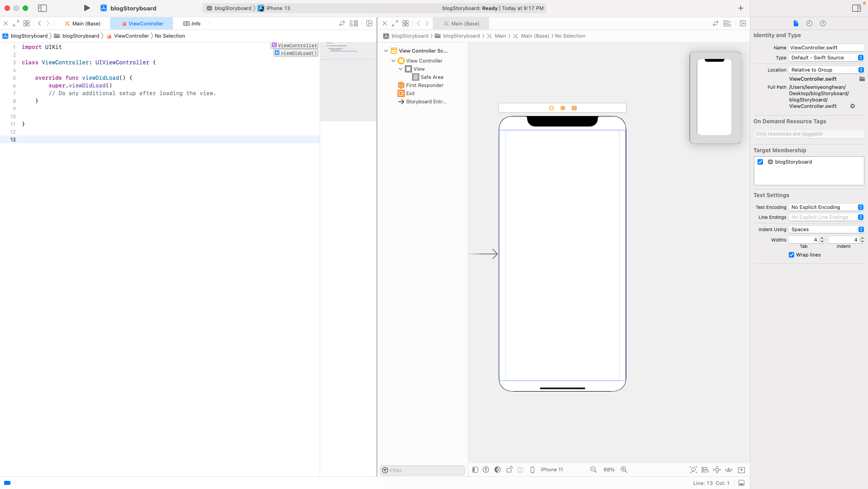
Task: Open the Type dropdown showing Default - Swift Source
Action: pyautogui.click(x=826, y=58)
